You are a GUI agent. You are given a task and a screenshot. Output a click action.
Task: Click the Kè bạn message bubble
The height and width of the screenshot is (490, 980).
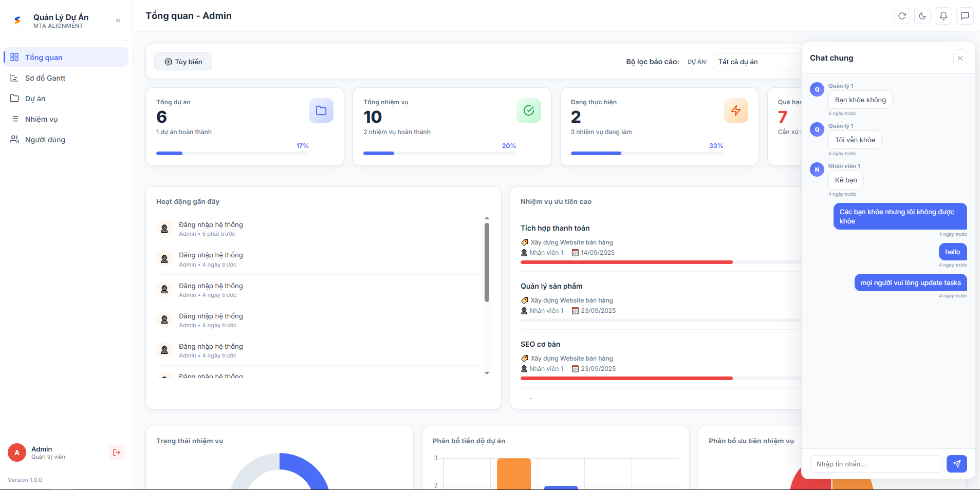846,180
